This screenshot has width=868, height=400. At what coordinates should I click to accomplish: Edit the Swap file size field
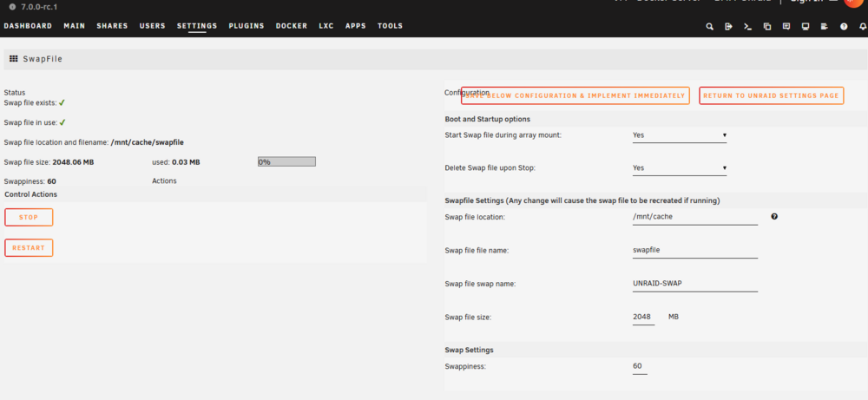click(x=643, y=317)
